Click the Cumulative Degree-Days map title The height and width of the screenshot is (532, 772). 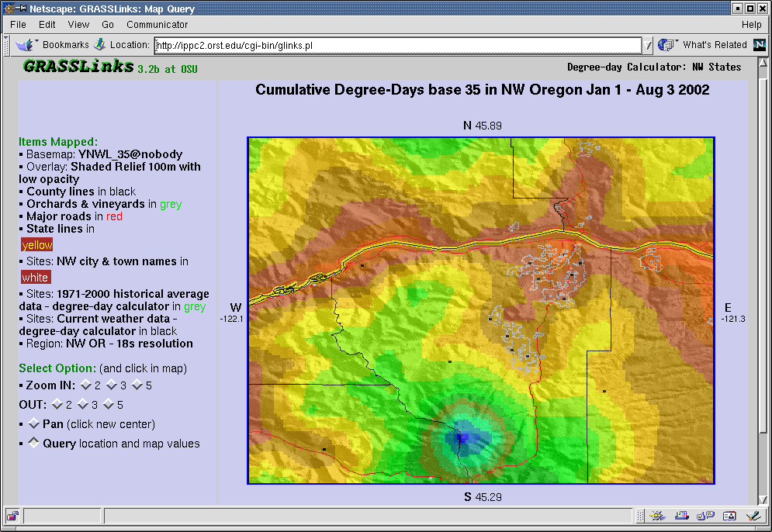click(x=483, y=89)
